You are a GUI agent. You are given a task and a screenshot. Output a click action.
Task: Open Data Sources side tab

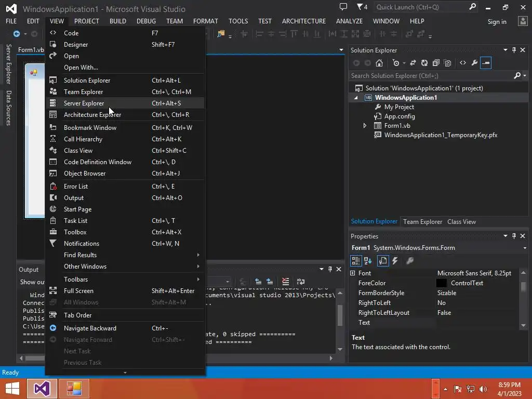point(8,108)
